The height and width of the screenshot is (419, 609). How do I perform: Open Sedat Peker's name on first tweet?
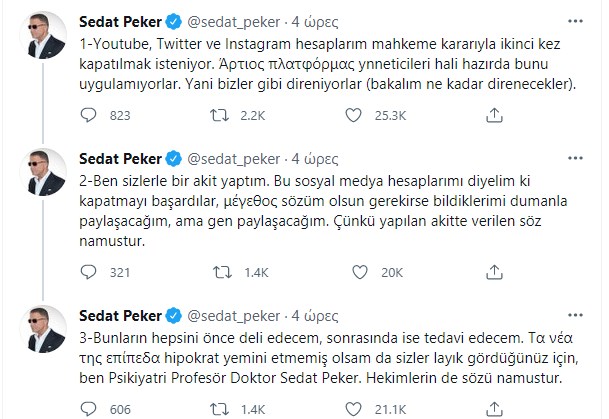(122, 19)
